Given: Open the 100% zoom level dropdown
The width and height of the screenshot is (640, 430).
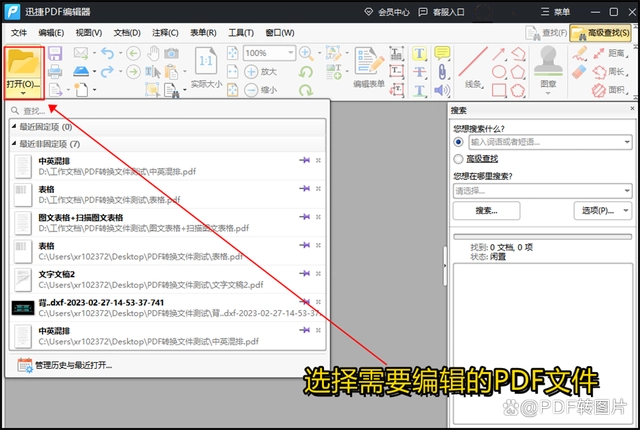Looking at the screenshot, I should (x=290, y=53).
